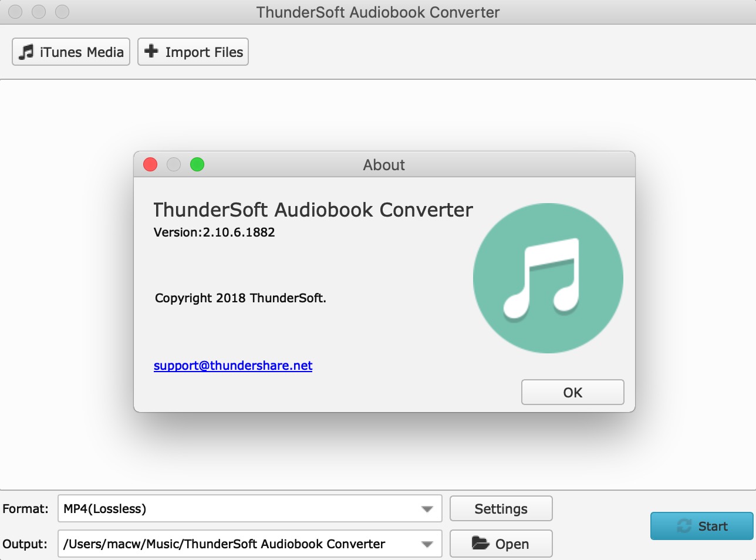Open the output folder with the Open button
The width and height of the screenshot is (756, 560).
[x=501, y=544]
